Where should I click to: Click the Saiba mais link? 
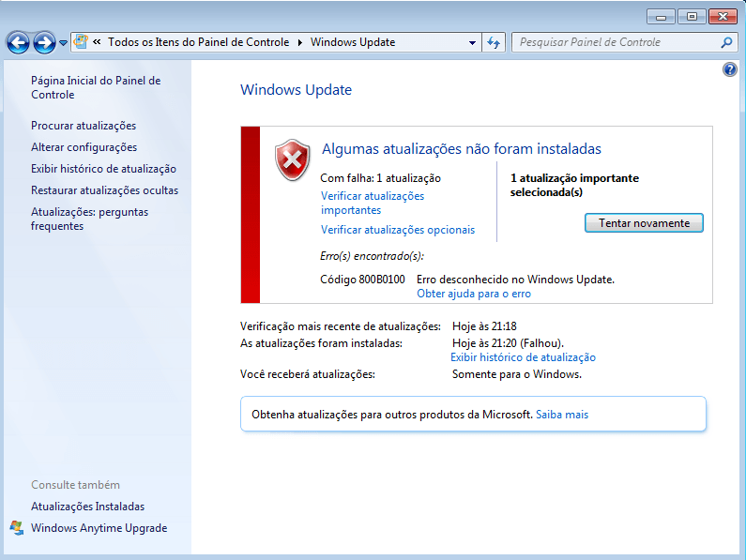561,415
